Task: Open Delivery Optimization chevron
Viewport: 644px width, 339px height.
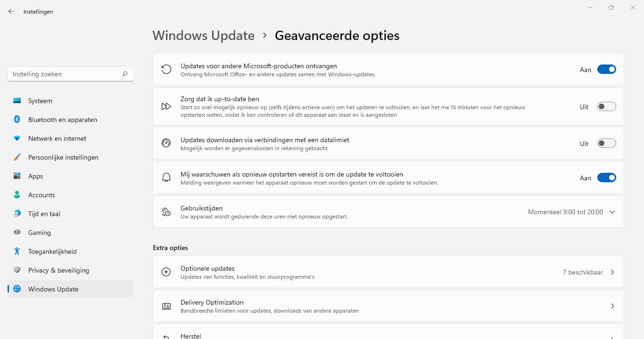Action: [612, 306]
